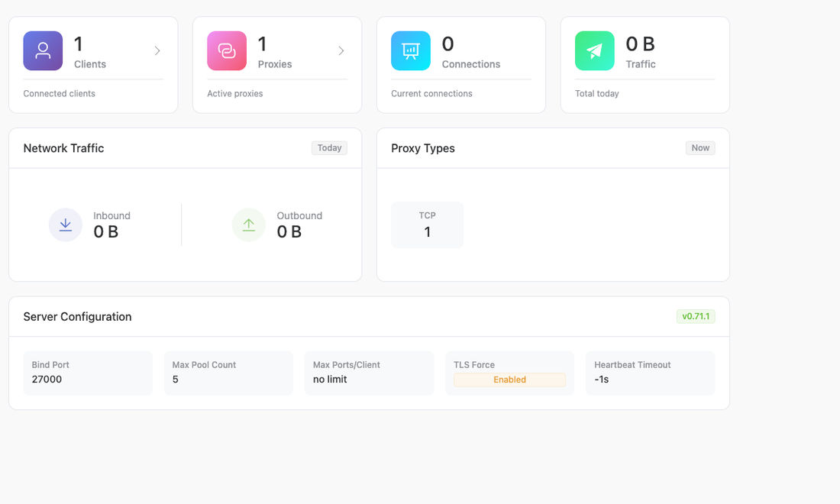Click the Bind Port 27000 value

coord(47,380)
